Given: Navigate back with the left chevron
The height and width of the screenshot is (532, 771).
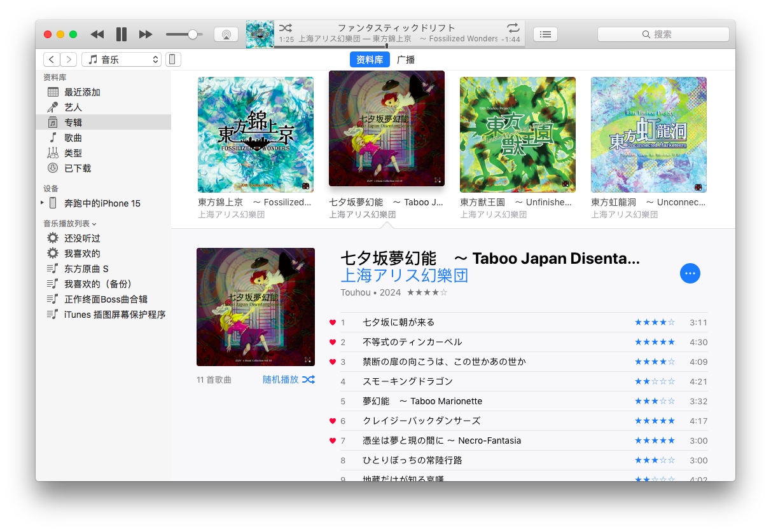Looking at the screenshot, I should coord(52,60).
